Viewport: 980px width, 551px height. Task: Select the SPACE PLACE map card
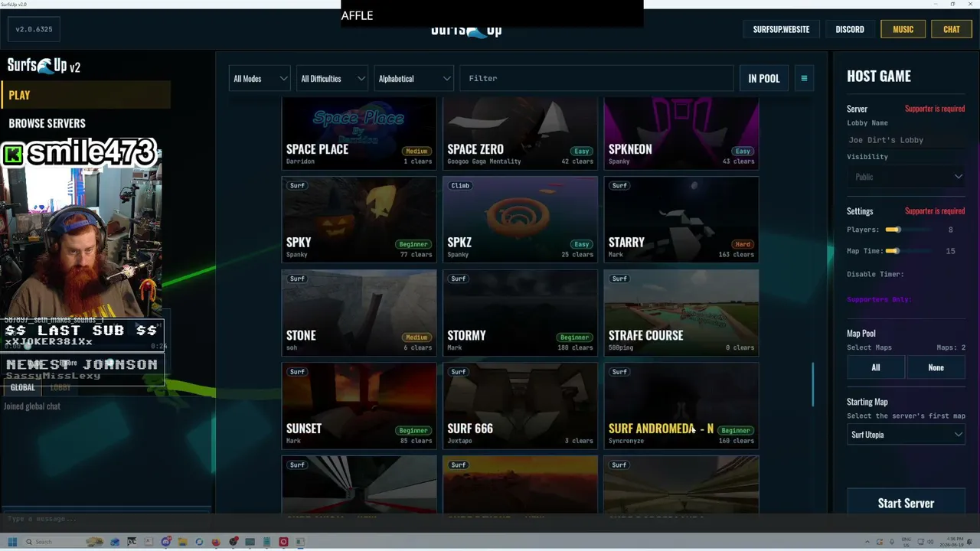(x=359, y=133)
